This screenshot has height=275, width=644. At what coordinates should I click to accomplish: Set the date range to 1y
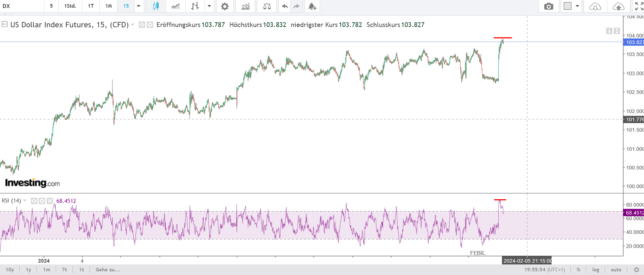tap(28, 270)
